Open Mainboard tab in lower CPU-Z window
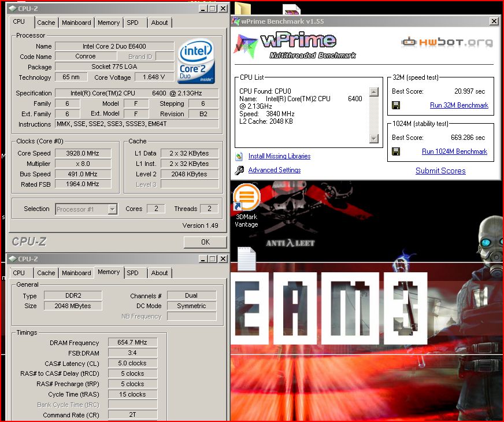This screenshot has width=504, height=422. click(x=76, y=273)
